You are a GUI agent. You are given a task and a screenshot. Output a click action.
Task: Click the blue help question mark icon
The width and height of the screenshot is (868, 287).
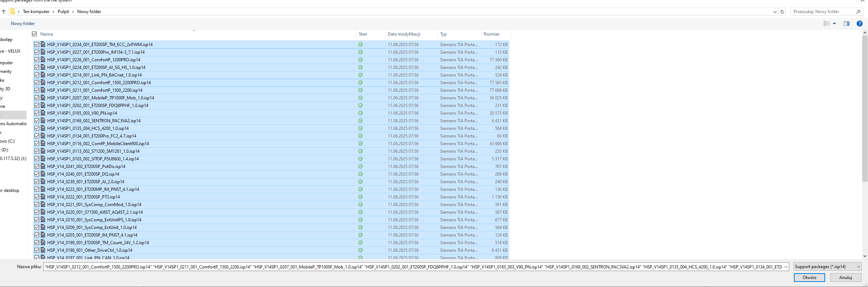[859, 24]
